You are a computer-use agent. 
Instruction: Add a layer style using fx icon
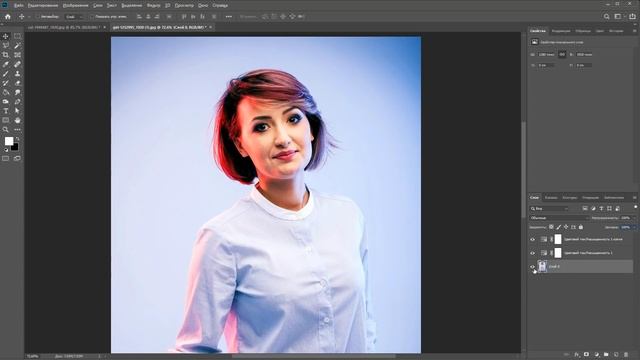pyautogui.click(x=577, y=355)
